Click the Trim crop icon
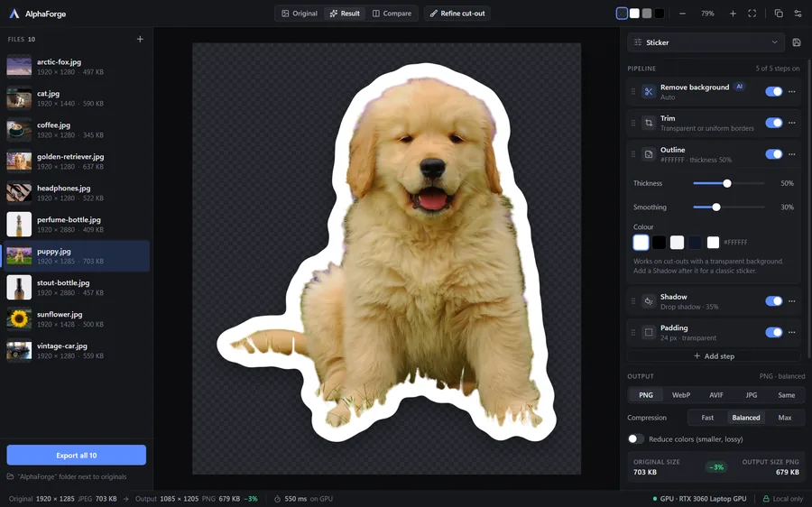 (649, 123)
